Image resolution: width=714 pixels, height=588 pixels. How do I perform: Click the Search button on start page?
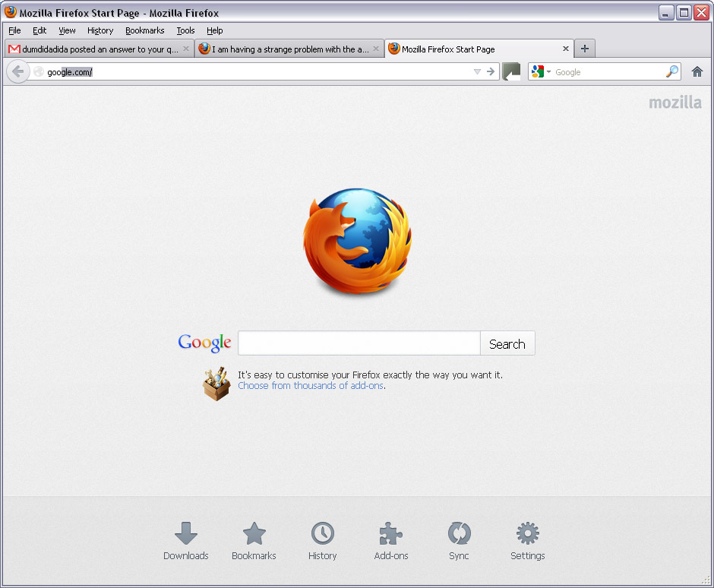pyautogui.click(x=507, y=343)
